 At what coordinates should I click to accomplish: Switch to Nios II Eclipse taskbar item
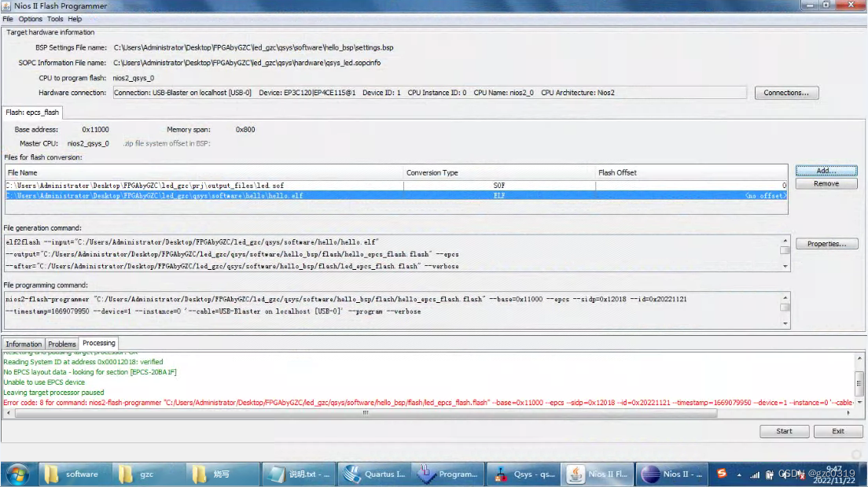pos(672,474)
